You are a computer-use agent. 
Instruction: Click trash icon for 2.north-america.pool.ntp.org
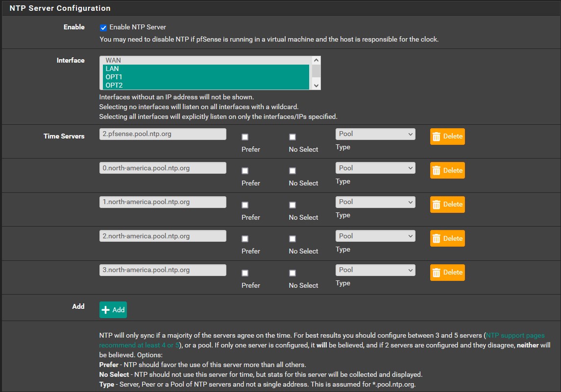point(438,238)
